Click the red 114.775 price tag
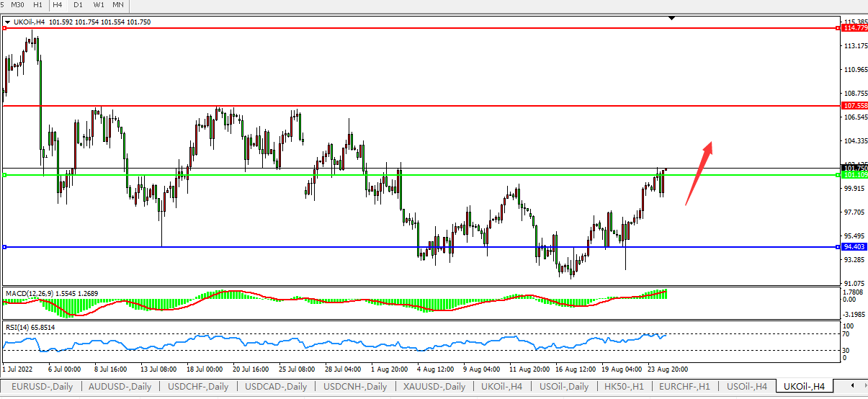The image size is (868, 399). [854, 28]
